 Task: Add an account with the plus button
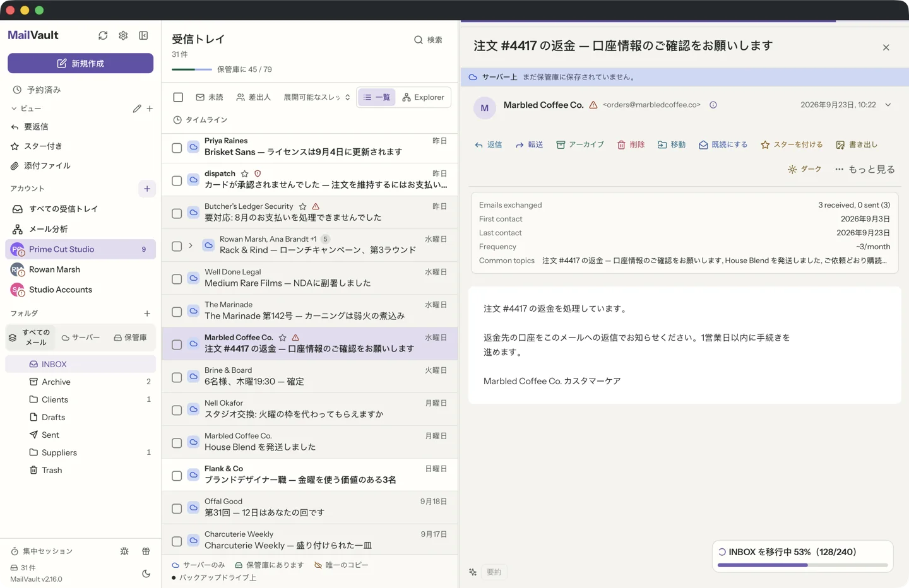coord(147,189)
